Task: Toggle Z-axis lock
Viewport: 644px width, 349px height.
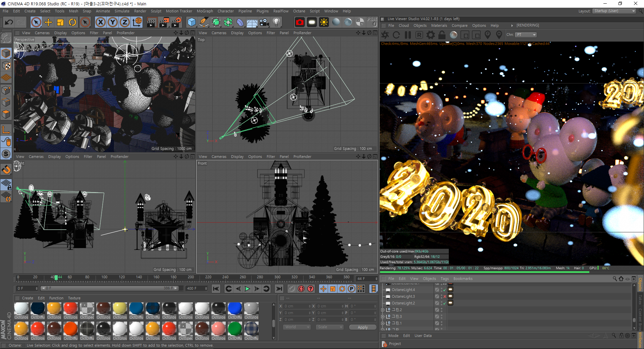Action: point(125,22)
